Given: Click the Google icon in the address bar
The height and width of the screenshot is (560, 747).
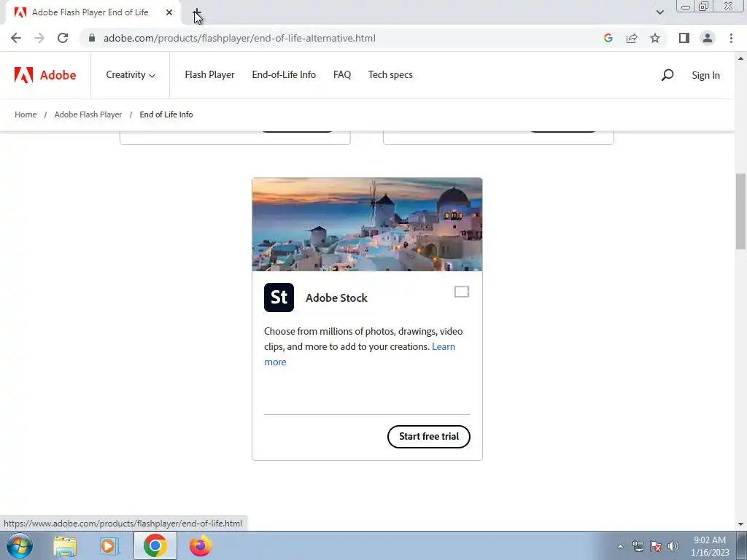Looking at the screenshot, I should (x=608, y=38).
